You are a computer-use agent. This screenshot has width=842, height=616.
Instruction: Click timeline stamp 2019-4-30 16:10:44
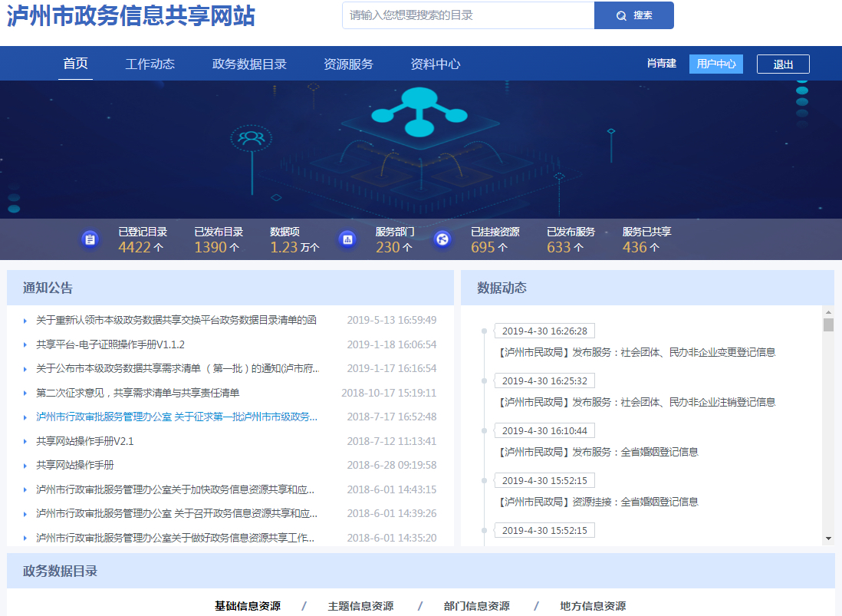point(544,430)
